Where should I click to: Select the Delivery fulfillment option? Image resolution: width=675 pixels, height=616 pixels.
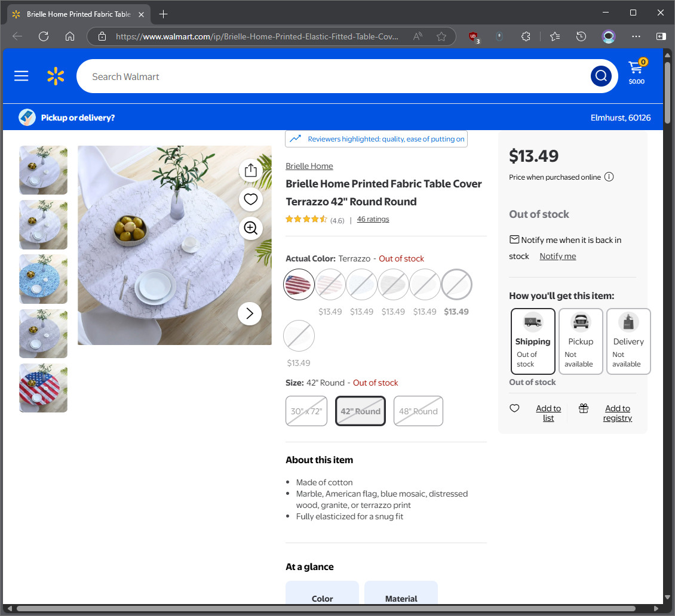(x=628, y=341)
